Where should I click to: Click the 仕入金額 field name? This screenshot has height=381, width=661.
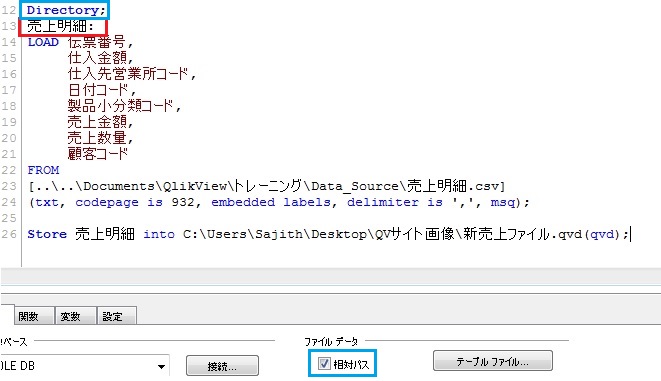click(97, 58)
